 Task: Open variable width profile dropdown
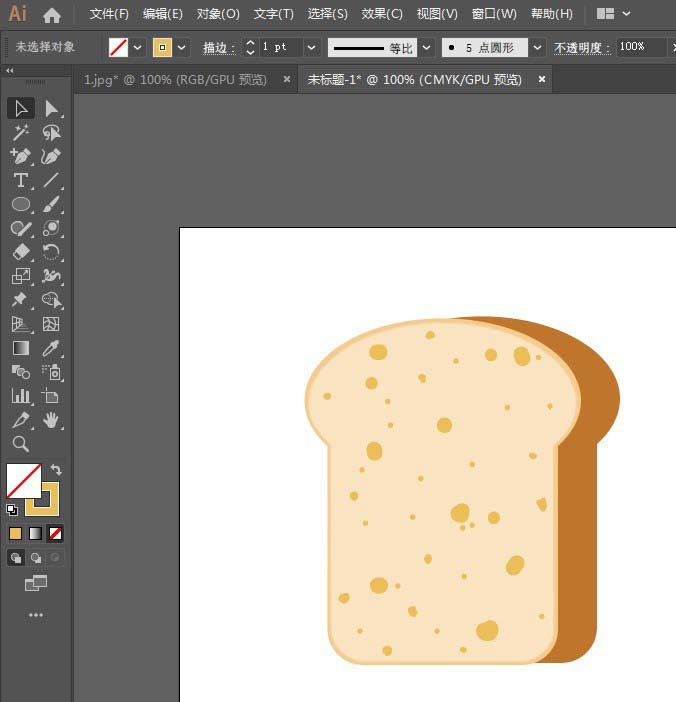(427, 47)
